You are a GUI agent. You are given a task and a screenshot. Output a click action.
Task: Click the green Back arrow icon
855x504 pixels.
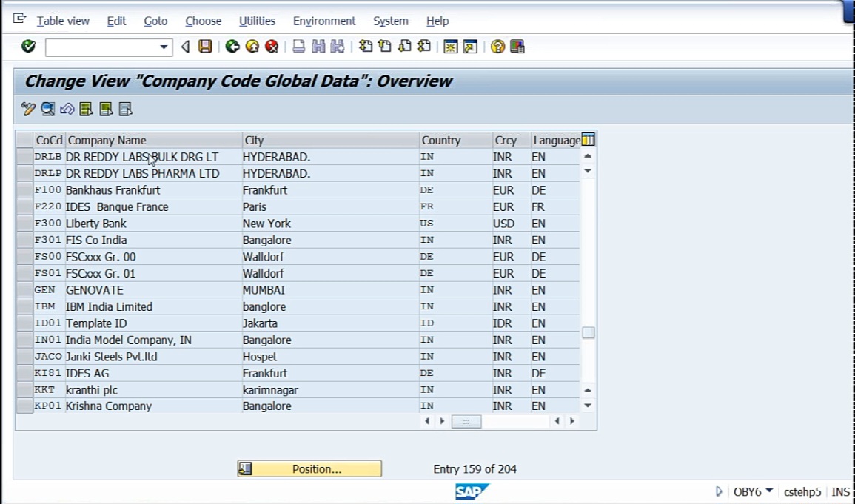[232, 47]
